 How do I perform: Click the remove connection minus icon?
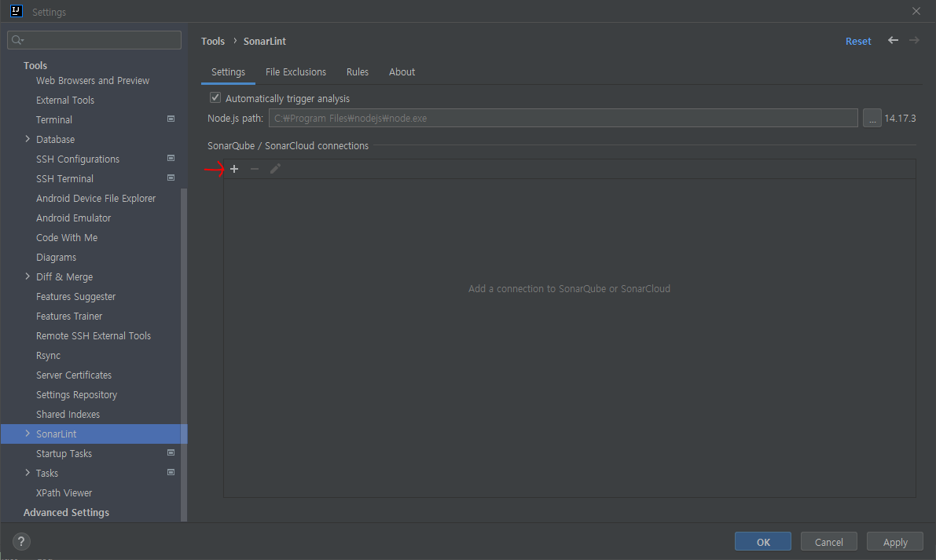(x=255, y=170)
